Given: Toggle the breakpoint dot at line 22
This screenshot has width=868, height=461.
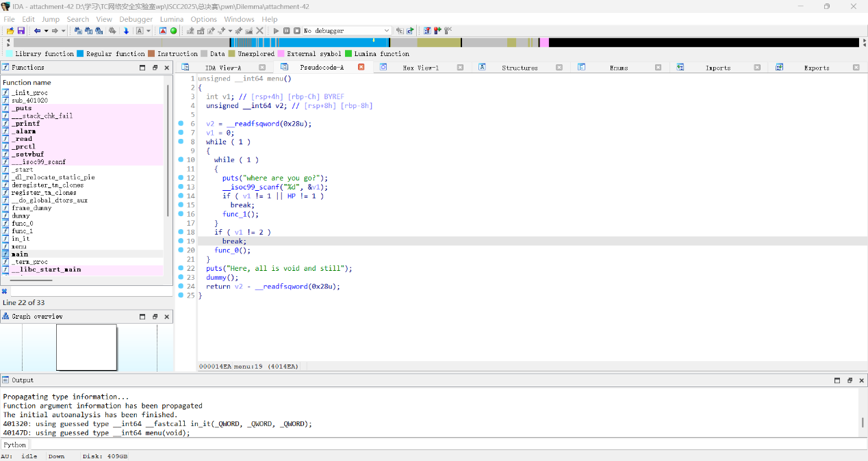Looking at the screenshot, I should coord(181,268).
